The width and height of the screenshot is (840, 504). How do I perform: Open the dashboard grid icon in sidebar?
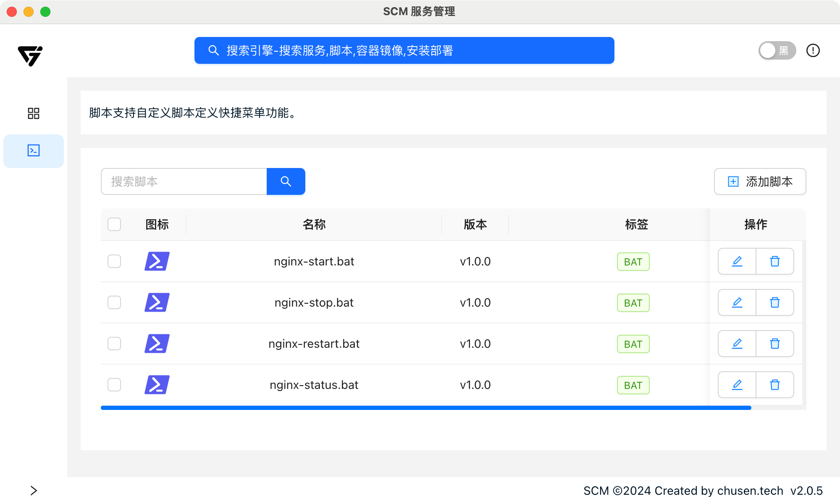(x=34, y=113)
